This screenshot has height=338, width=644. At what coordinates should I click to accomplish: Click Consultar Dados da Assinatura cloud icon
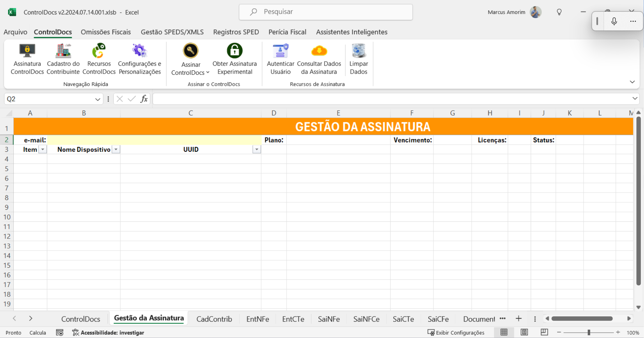[x=319, y=51]
